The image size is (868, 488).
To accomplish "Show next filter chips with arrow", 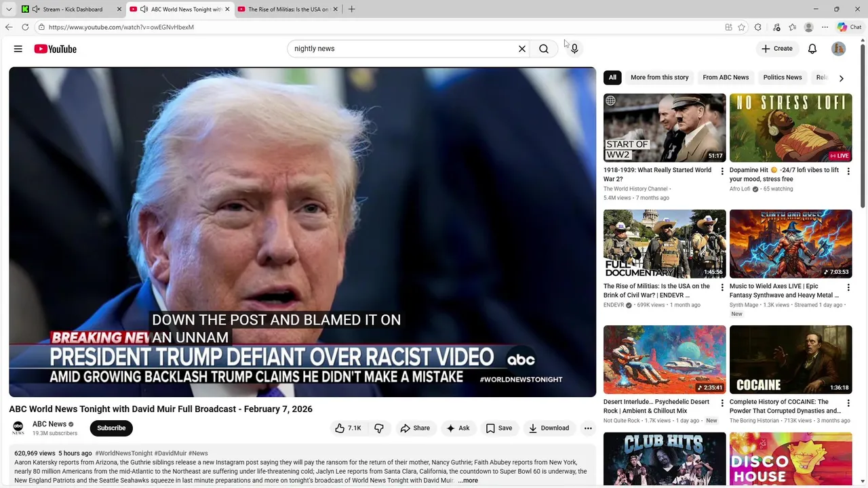I will [x=842, y=78].
